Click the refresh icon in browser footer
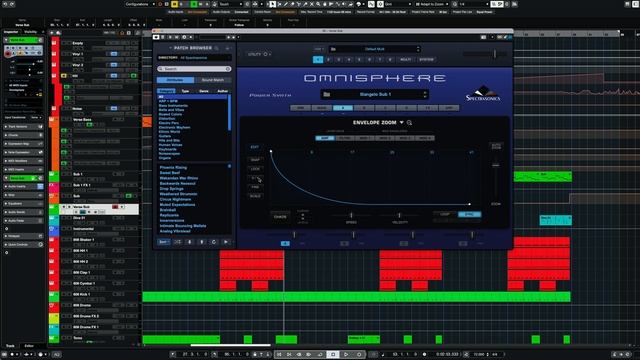The height and width of the screenshot is (360, 640). [x=213, y=242]
